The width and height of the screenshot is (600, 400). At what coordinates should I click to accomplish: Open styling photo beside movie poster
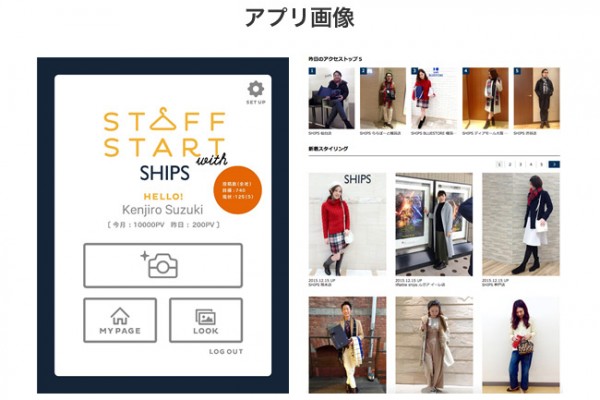pyautogui.click(x=434, y=224)
